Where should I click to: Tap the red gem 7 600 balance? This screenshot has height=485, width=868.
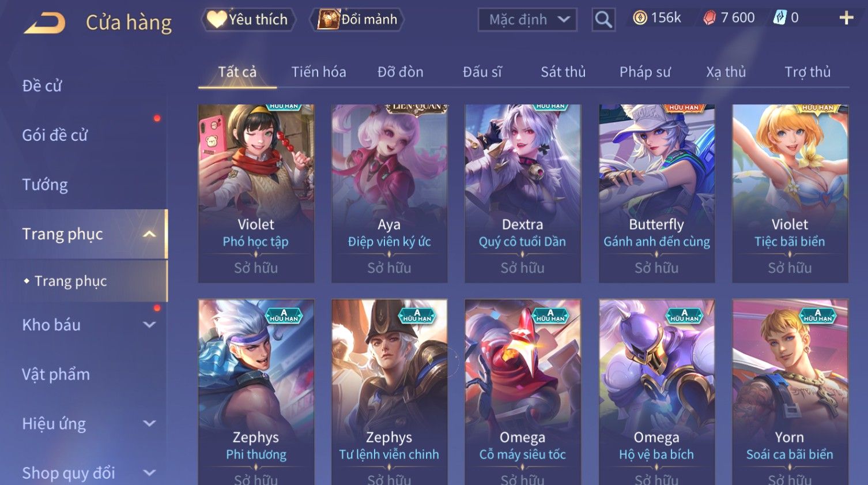click(729, 18)
